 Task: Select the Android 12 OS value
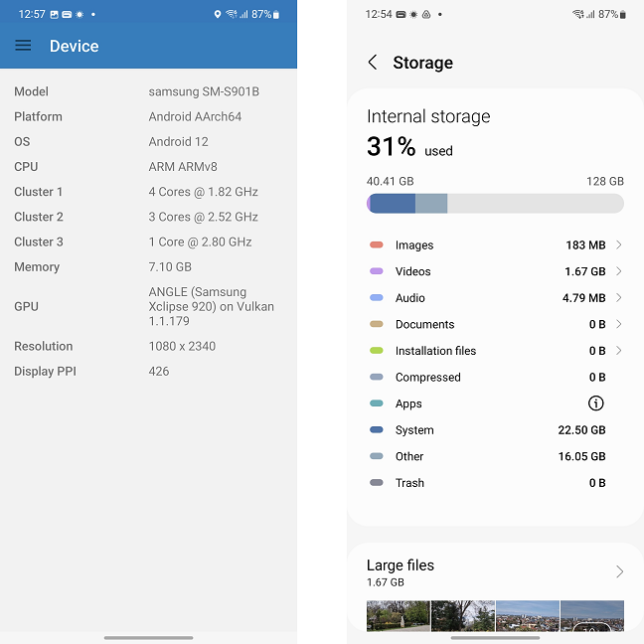(x=178, y=142)
